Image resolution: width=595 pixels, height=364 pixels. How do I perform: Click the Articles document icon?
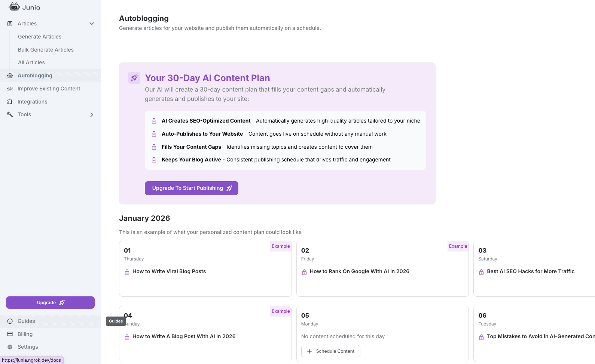point(9,23)
